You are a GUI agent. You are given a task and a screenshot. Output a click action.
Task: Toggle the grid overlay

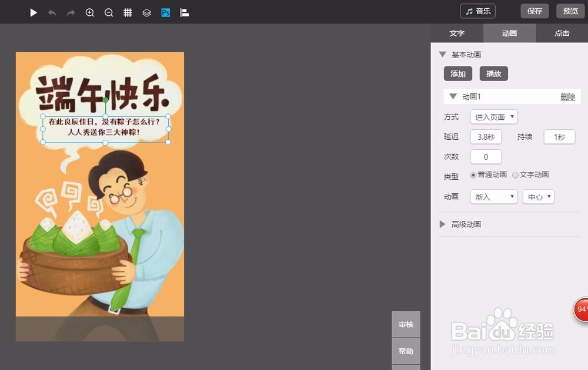tap(128, 12)
